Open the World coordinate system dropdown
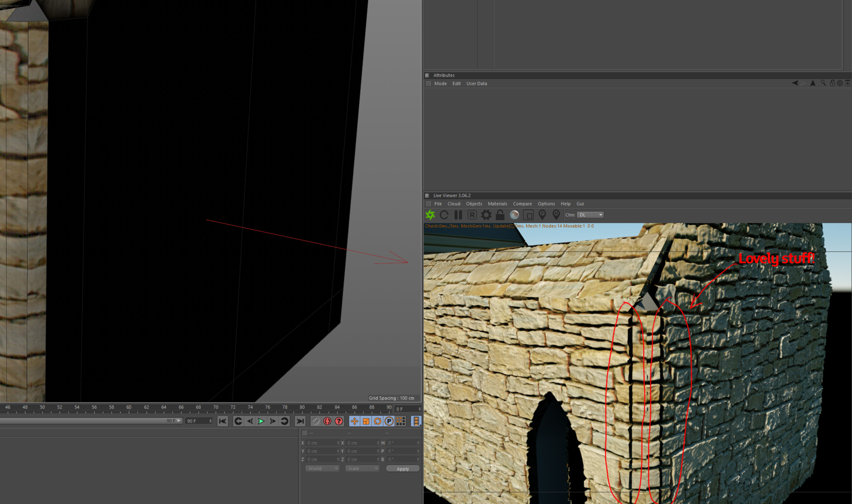The height and width of the screenshot is (504, 852). click(322, 468)
